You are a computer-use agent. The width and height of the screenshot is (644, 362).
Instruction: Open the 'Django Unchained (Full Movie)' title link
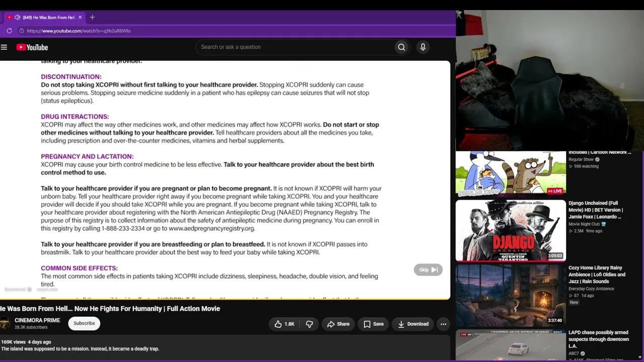[x=596, y=210]
